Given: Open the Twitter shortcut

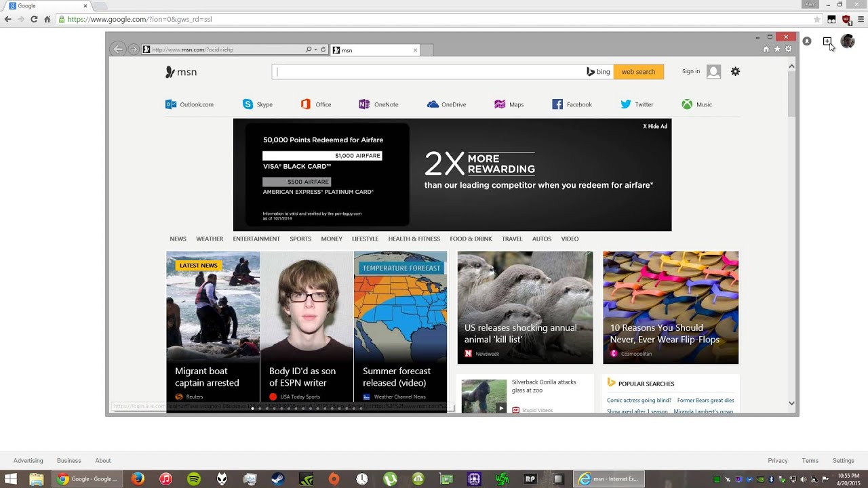Looking at the screenshot, I should point(637,104).
